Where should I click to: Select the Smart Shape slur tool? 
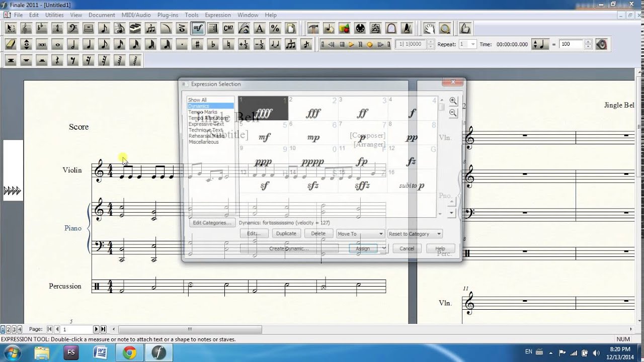[x=167, y=28]
